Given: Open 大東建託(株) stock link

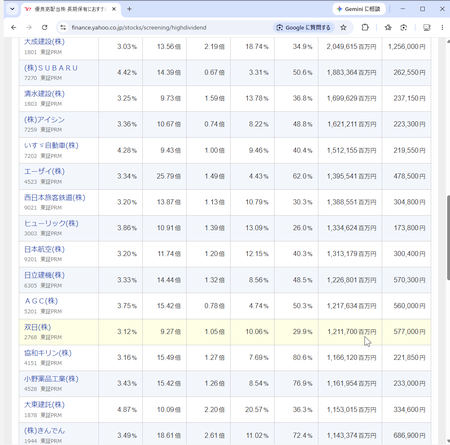Looking at the screenshot, I should (x=44, y=405).
